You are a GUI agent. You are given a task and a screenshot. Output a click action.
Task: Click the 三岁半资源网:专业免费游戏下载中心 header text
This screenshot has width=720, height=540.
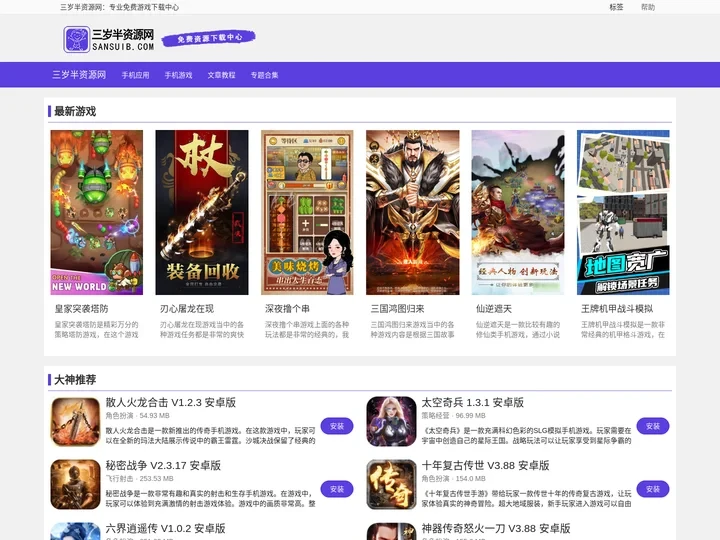(119, 7)
